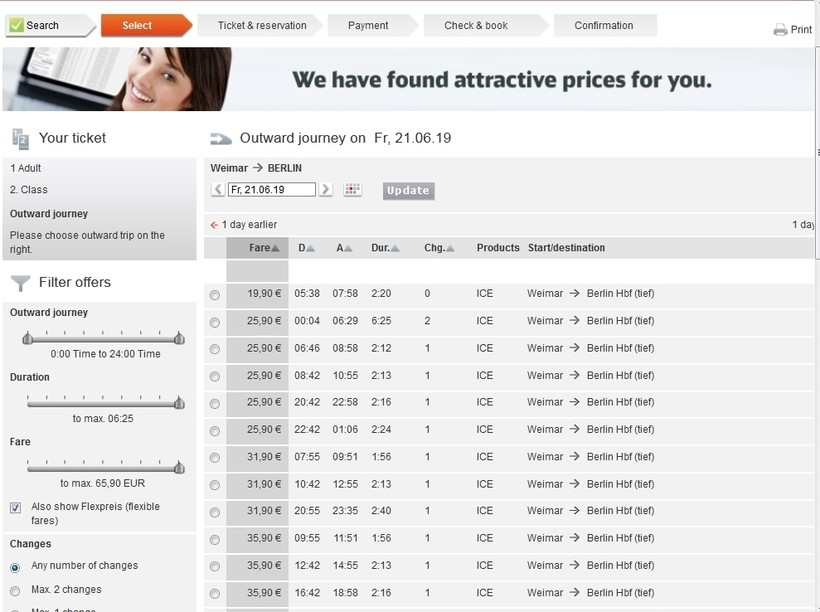The height and width of the screenshot is (612, 820).
Task: Choose the 31,90 € 07:55 departure
Action: (215, 458)
